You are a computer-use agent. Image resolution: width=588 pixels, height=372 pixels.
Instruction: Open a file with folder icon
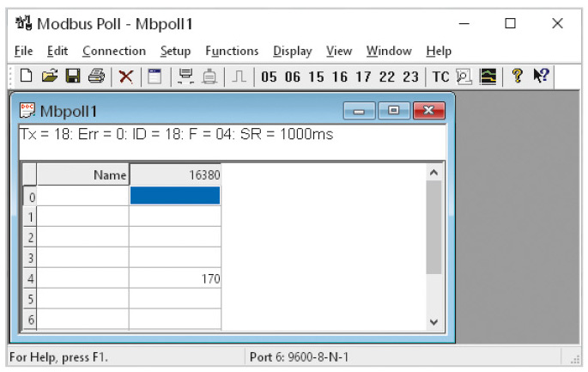coord(50,76)
